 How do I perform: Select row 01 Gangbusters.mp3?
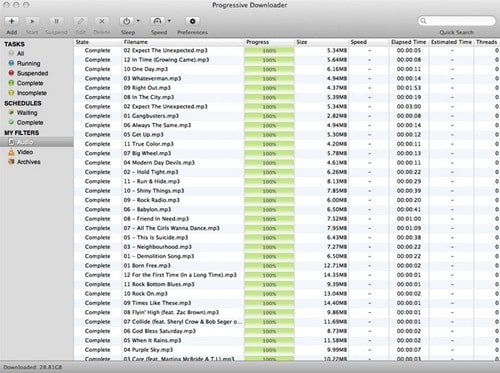(287, 116)
